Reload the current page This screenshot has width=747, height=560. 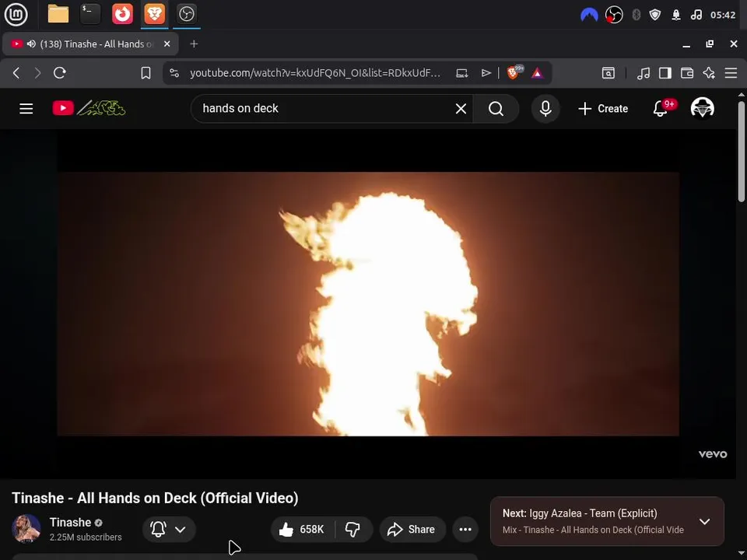60,73
